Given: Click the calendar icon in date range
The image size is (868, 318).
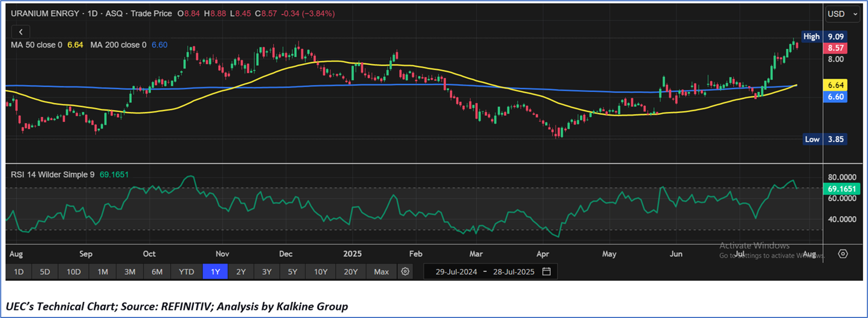Looking at the screenshot, I should click(x=546, y=272).
